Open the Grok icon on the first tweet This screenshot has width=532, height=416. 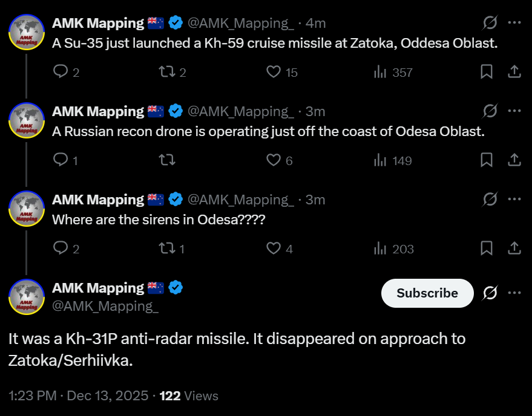coord(490,23)
